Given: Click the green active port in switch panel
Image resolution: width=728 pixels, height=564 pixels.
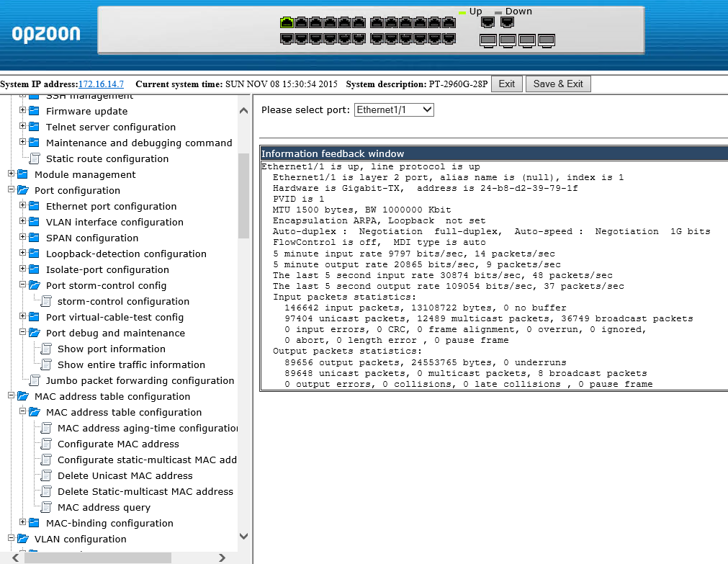Looking at the screenshot, I should (x=287, y=22).
